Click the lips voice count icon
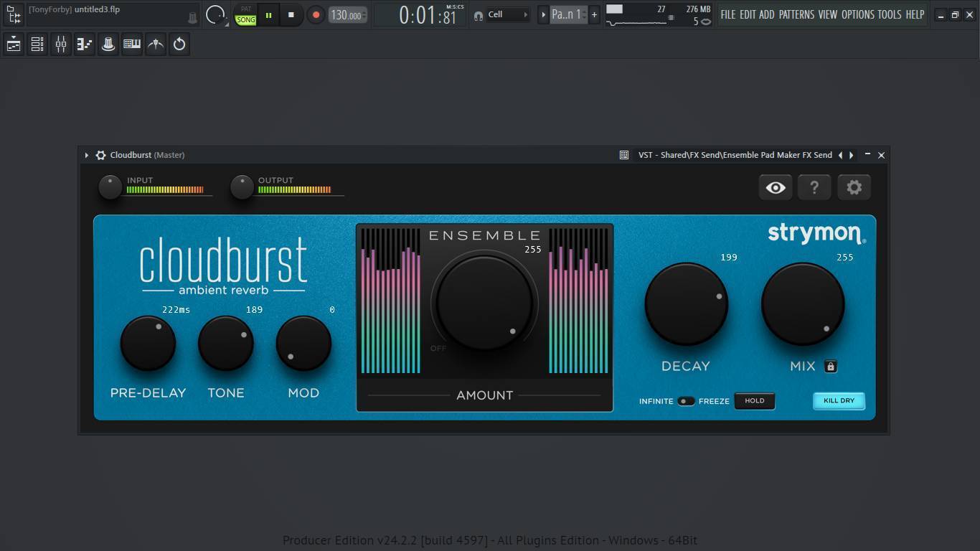 [x=706, y=22]
